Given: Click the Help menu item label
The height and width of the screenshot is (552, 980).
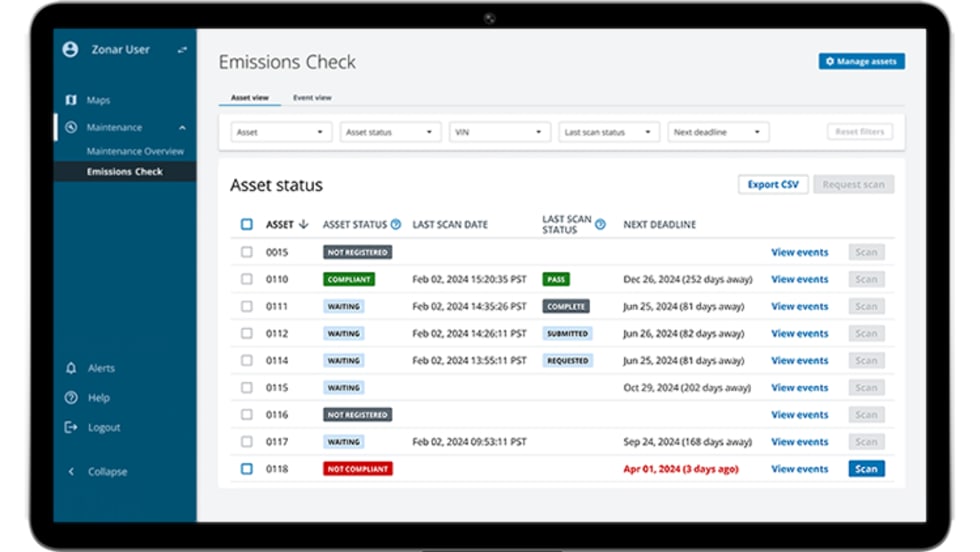Looking at the screenshot, I should click(99, 398).
